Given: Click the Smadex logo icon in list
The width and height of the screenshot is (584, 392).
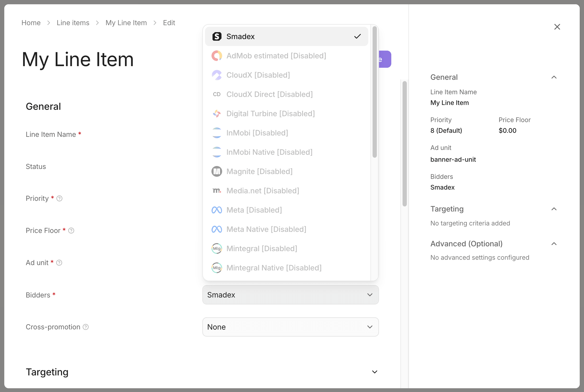Looking at the screenshot, I should [217, 36].
